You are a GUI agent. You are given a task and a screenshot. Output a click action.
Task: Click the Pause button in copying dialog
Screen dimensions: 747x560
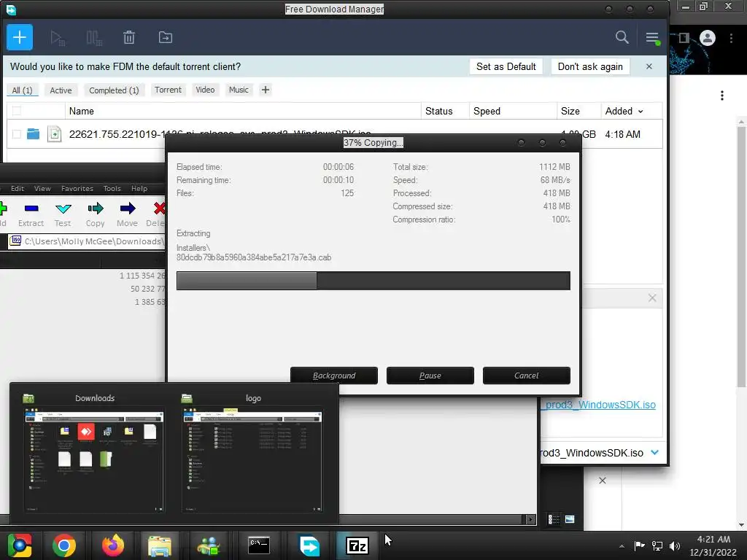[430, 376]
